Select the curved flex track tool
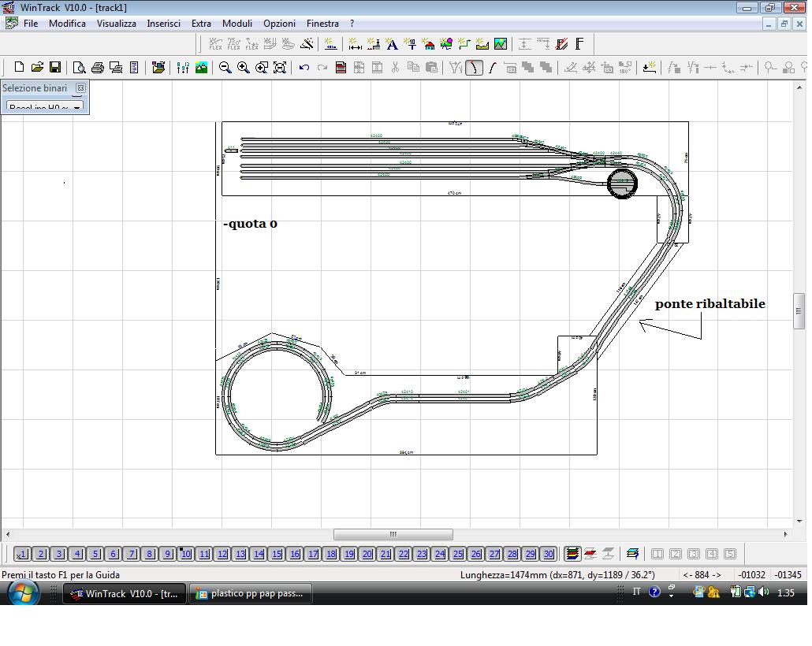Image resolution: width=812 pixels, height=646 pixels. point(474,67)
